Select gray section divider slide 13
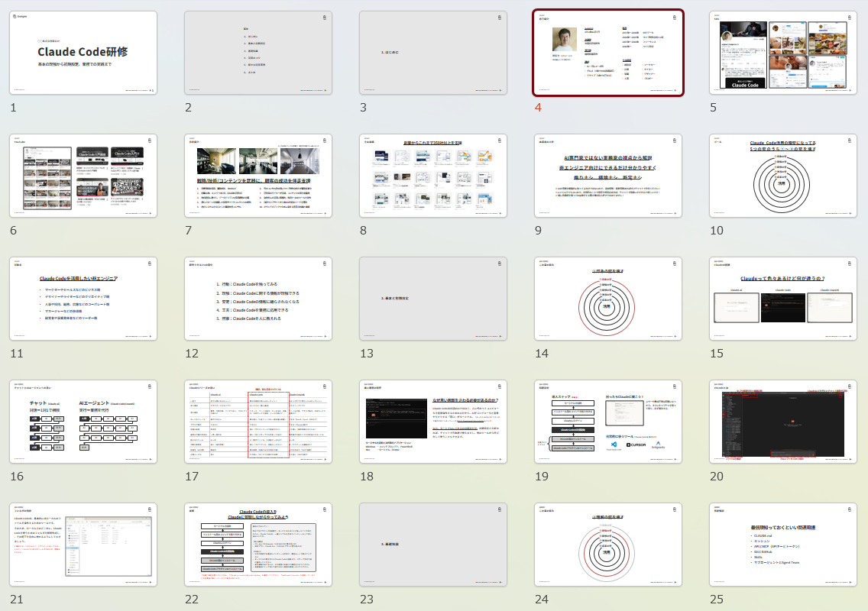Viewport: 868px width, 611px height. click(x=433, y=299)
